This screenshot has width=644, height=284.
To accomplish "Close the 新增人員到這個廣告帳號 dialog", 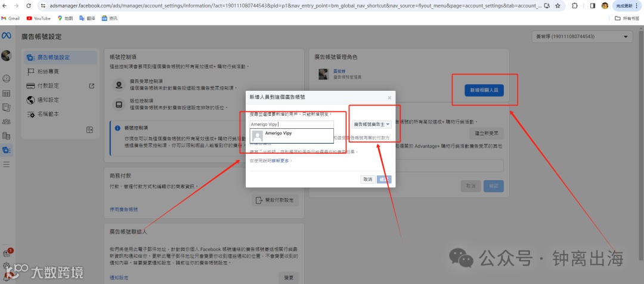I will (389, 98).
